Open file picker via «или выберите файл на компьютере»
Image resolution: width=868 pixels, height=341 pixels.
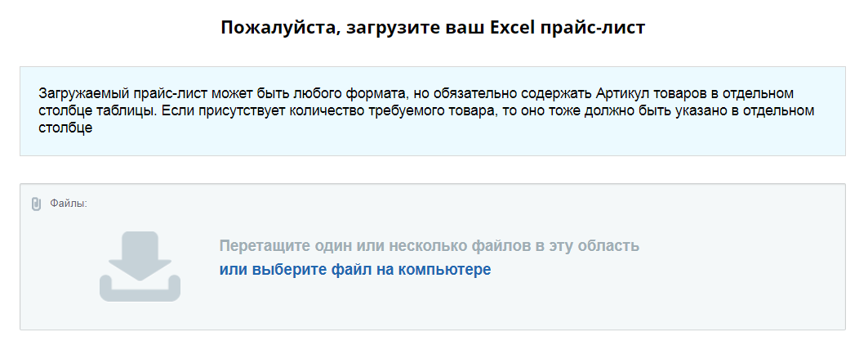pyautogui.click(x=355, y=269)
